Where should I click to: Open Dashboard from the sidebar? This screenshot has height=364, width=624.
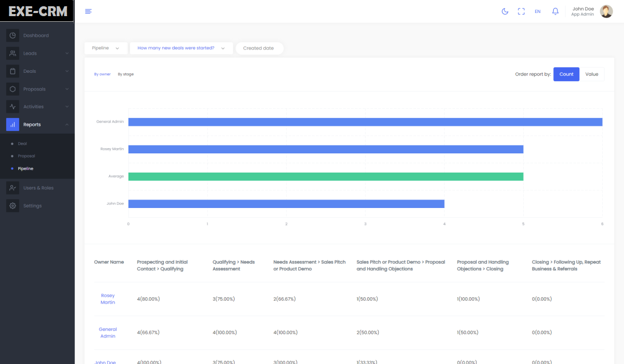click(36, 35)
